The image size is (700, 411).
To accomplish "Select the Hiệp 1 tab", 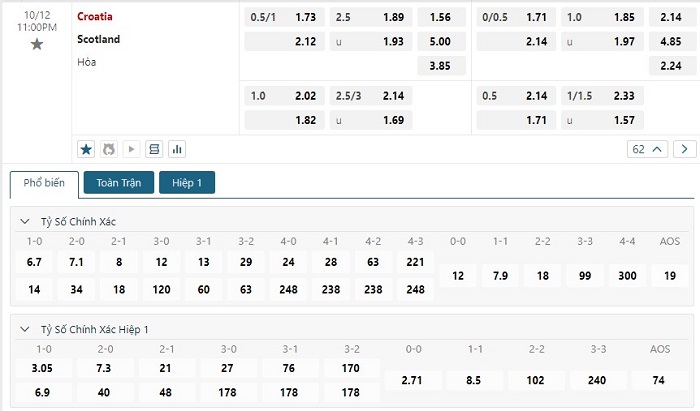I will [x=186, y=183].
